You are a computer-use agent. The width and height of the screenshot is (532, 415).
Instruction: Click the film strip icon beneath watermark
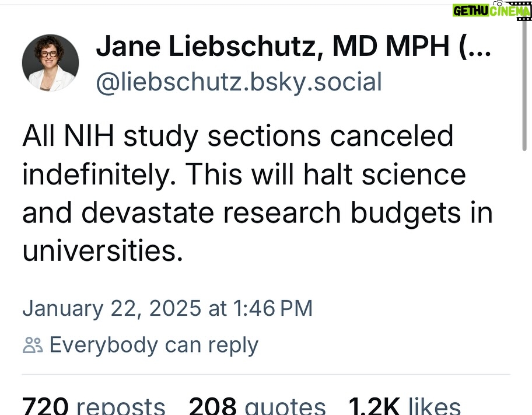524,19
